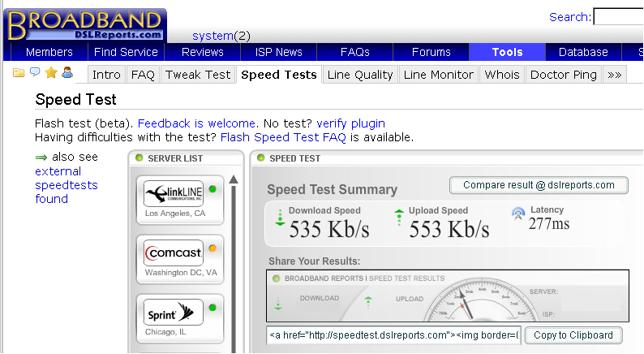Select the Sprint server logo
Image resolution: width=644 pixels, height=354 pixels.
coord(174,312)
